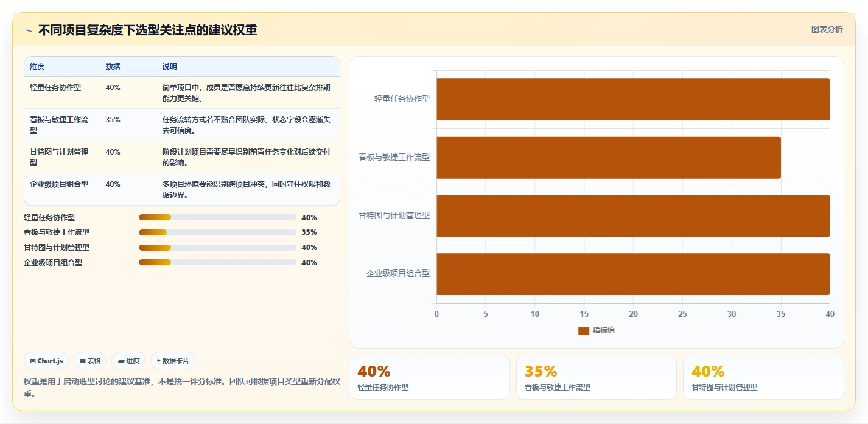Viewport: 868px width, 424px height.
Task: Click the Chart.js chip
Action: (47, 361)
